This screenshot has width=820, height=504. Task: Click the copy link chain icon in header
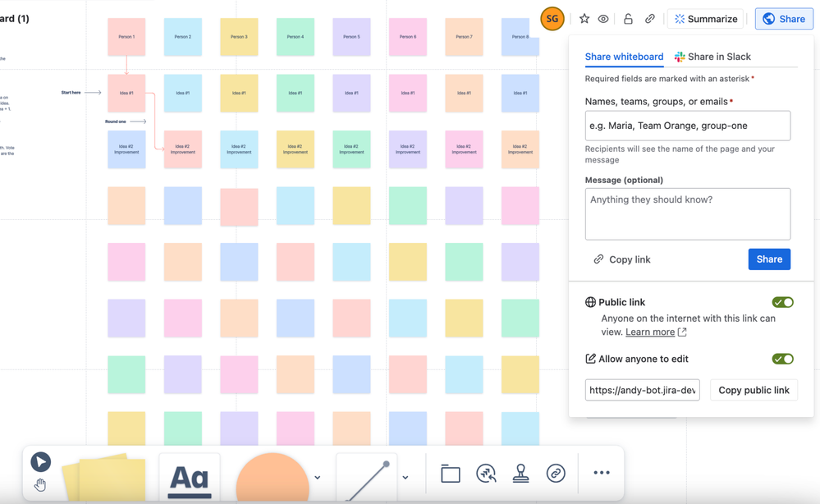coord(649,19)
